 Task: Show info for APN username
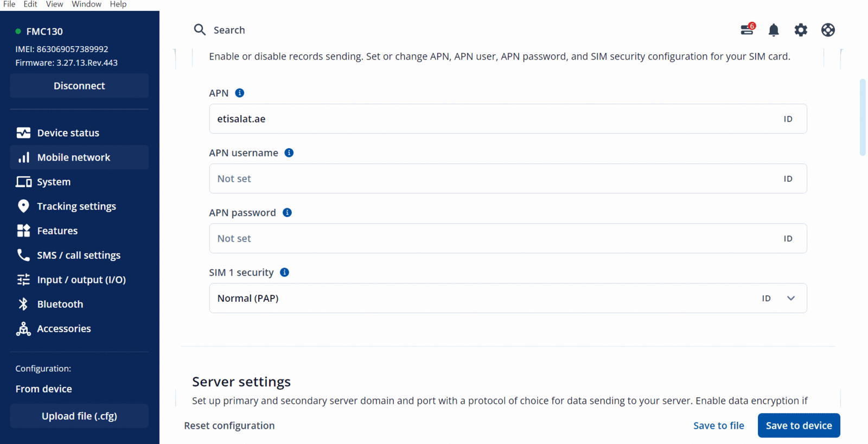(289, 153)
